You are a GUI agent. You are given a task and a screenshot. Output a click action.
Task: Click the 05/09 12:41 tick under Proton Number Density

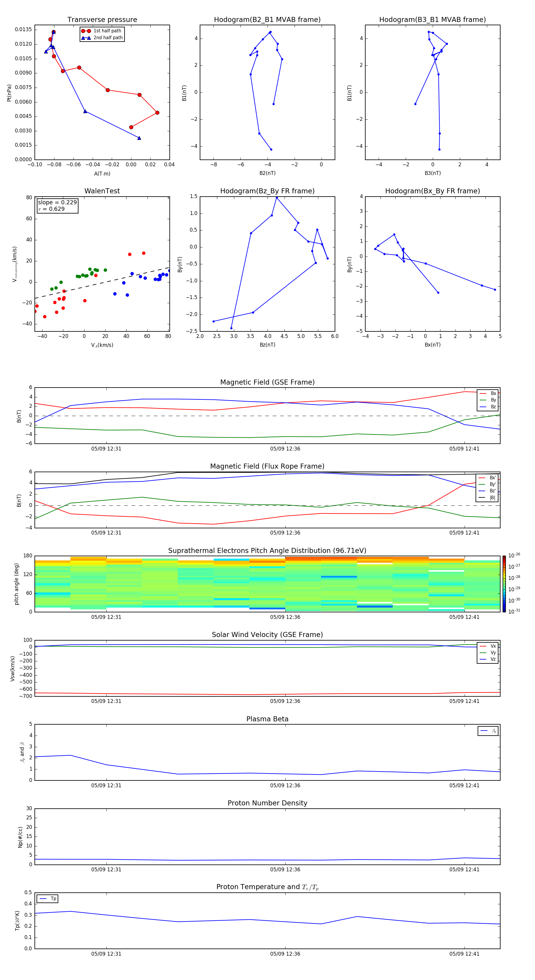(x=464, y=870)
